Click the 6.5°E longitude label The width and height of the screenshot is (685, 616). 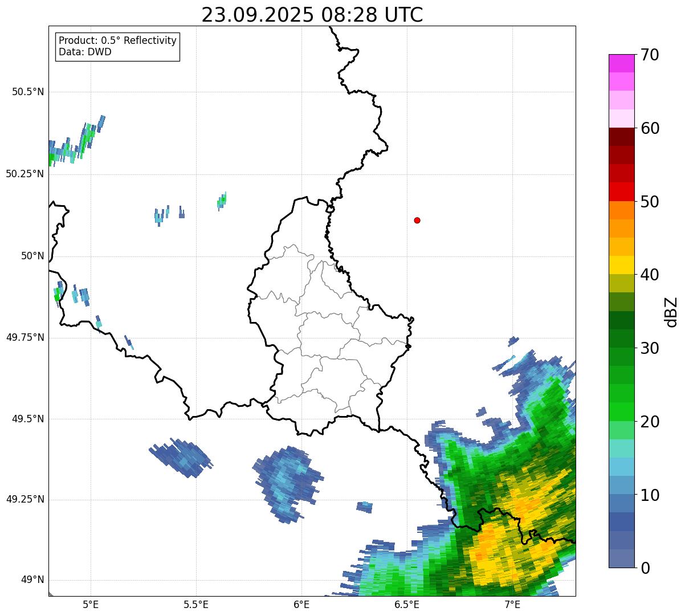click(407, 604)
